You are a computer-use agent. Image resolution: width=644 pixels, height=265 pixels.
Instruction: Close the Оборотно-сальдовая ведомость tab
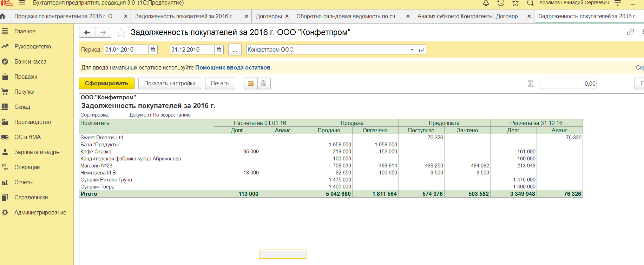[x=408, y=16]
